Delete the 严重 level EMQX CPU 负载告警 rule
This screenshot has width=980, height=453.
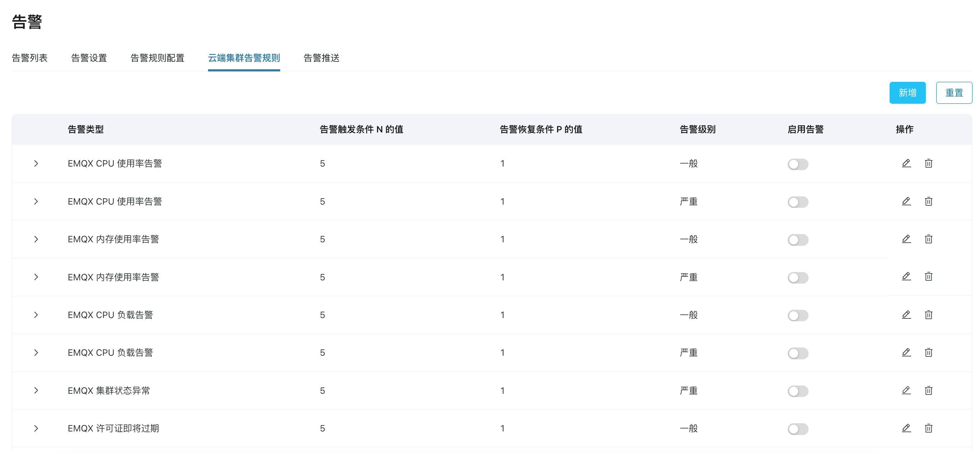928,352
